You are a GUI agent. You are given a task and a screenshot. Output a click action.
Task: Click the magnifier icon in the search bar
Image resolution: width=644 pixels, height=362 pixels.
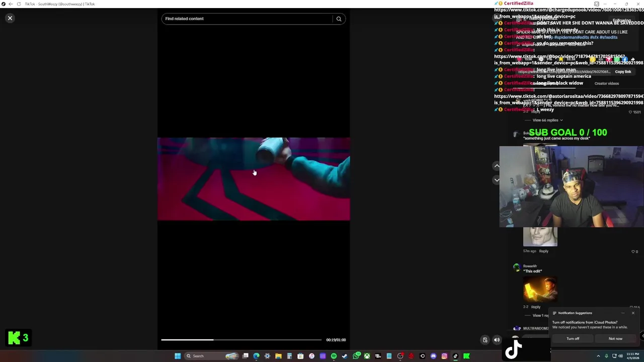click(339, 19)
